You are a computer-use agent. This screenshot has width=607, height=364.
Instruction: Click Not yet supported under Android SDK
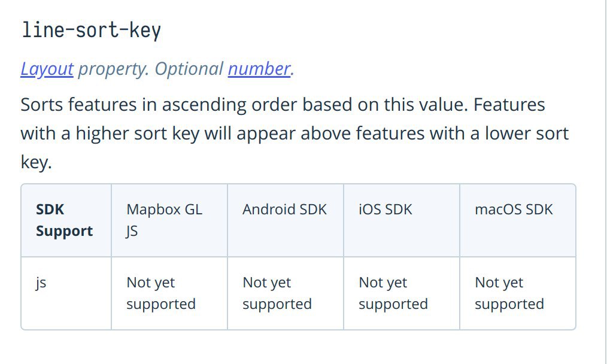[x=277, y=293]
